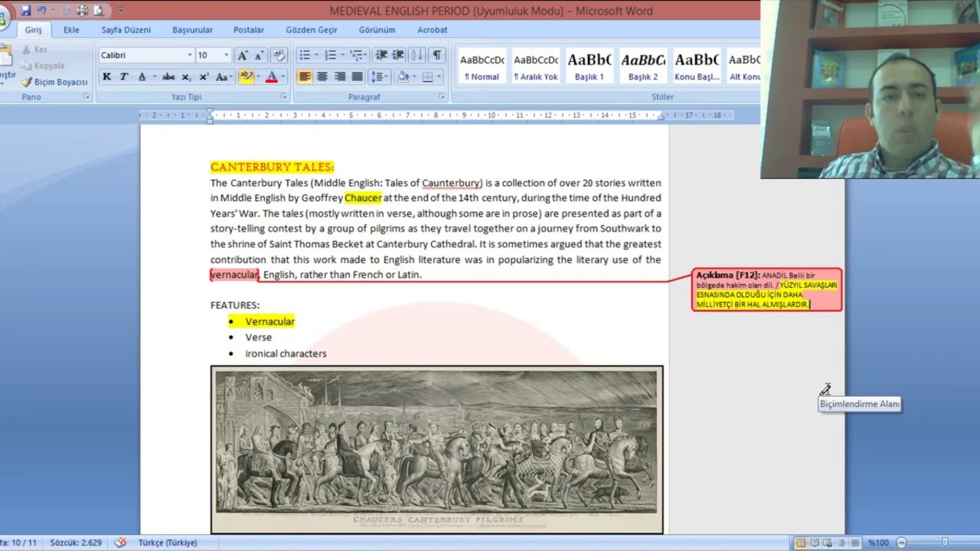Open the Calibri font name dropdown
The height and width of the screenshot is (551, 980).
pos(190,55)
